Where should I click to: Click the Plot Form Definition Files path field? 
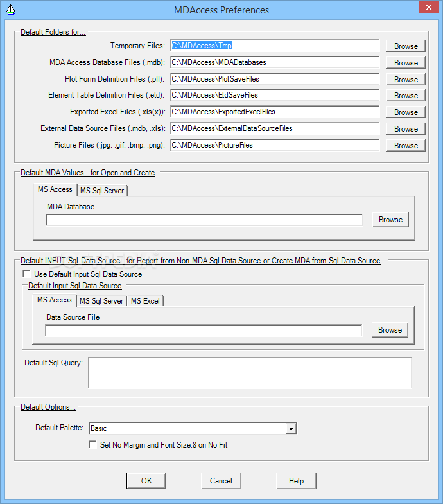pos(275,79)
